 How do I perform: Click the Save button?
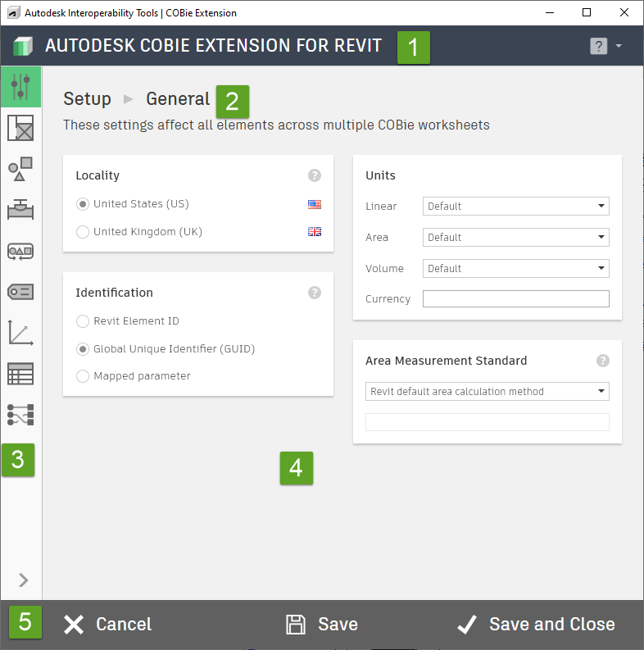pos(322,625)
